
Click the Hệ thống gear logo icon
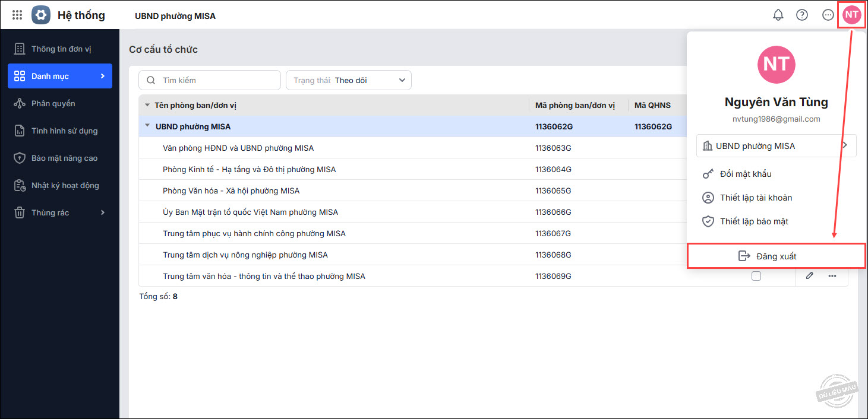[41, 15]
